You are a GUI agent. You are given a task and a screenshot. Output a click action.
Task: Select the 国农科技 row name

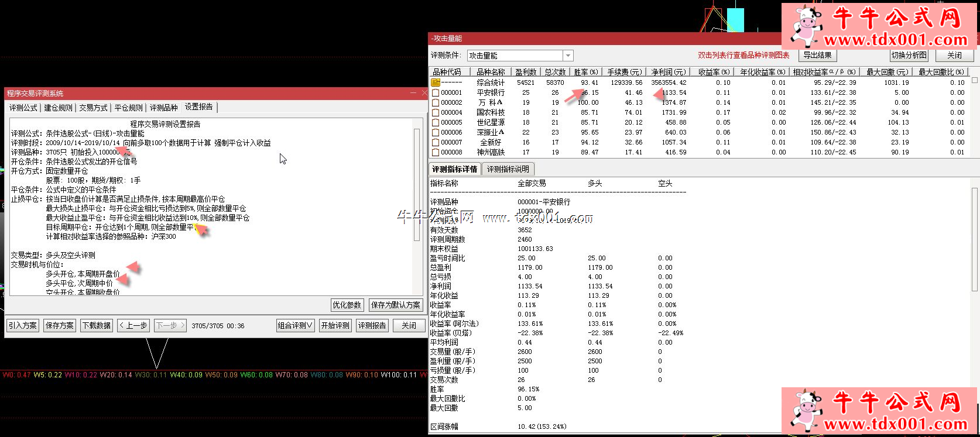coord(491,112)
